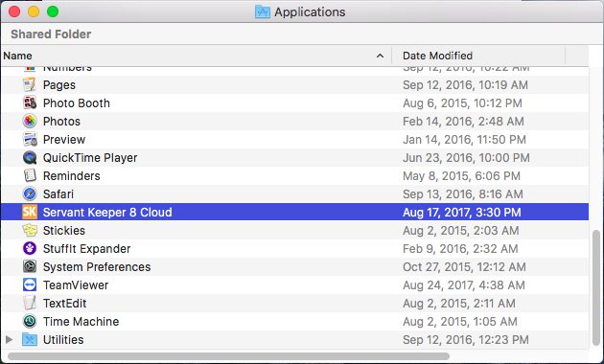Click the Pages app icon

click(30, 84)
